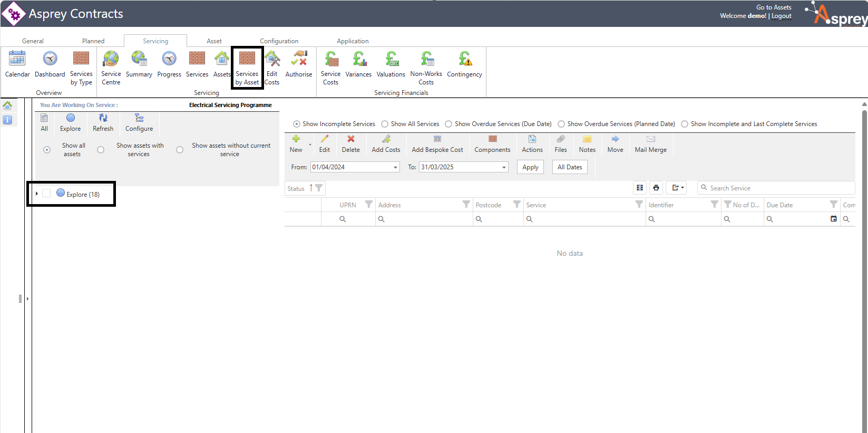Open the Actions toolbar item
The width and height of the screenshot is (868, 433).
[x=532, y=143]
